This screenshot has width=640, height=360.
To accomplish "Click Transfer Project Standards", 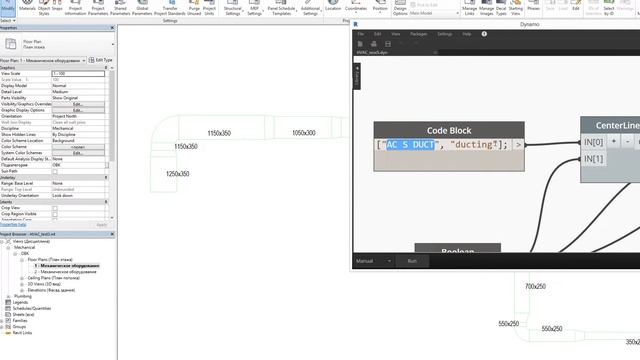I will [170, 7].
